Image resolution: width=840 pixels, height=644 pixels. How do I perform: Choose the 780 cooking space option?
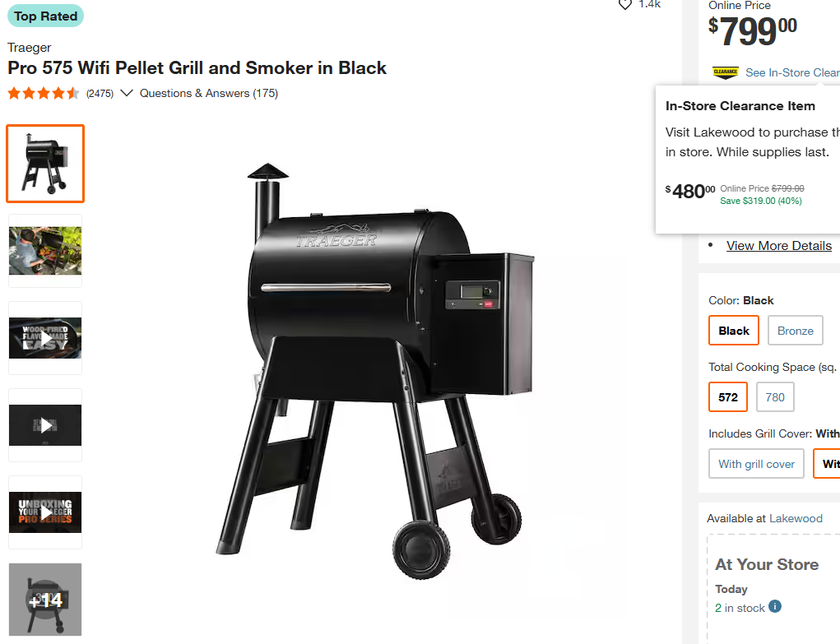click(x=775, y=397)
